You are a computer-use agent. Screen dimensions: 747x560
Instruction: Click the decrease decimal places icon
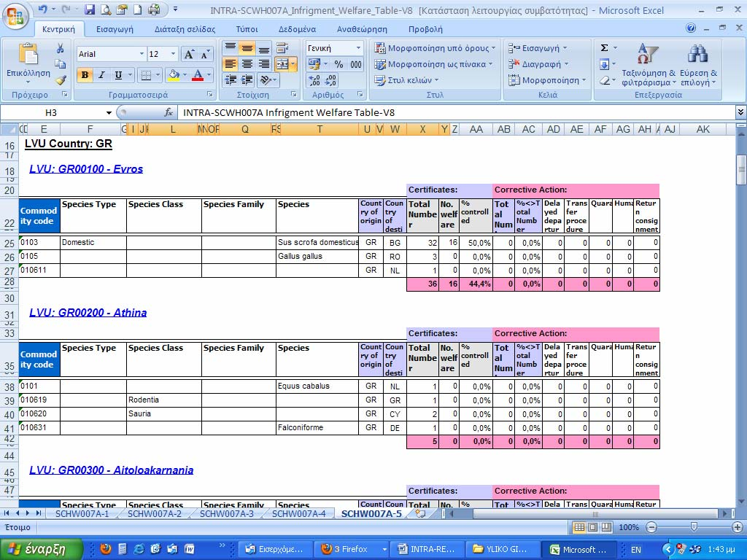coord(330,80)
